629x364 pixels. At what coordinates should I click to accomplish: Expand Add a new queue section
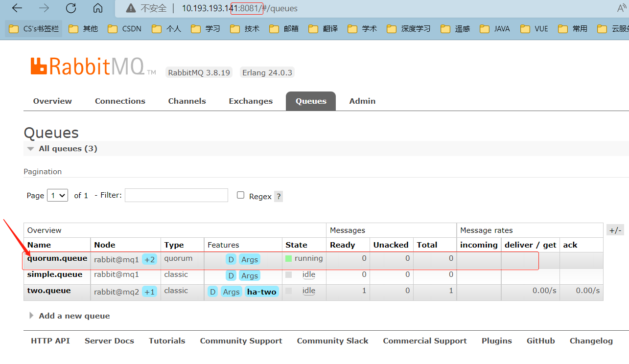[x=70, y=316]
